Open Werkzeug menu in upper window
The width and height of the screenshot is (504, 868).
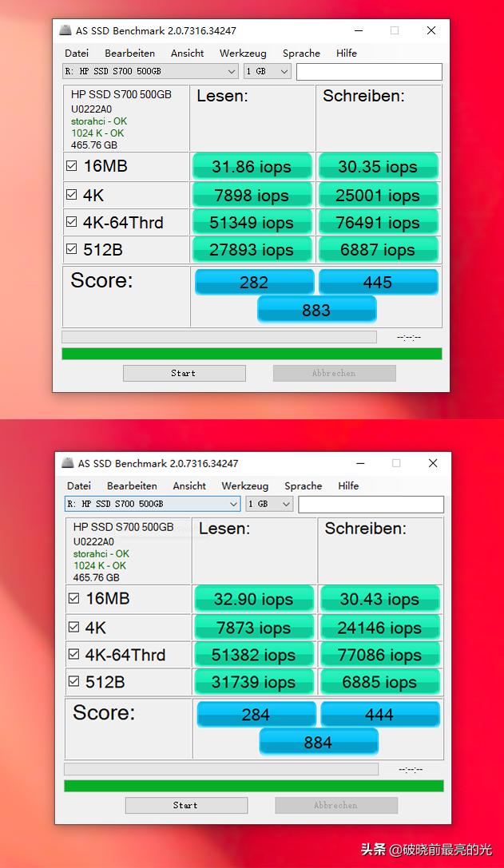point(243,54)
